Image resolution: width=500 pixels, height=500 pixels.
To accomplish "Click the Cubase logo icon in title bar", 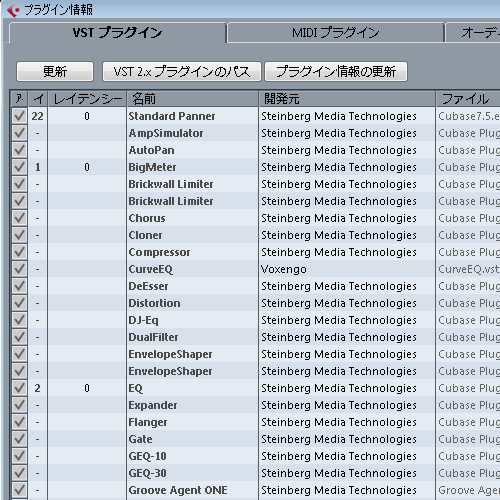I will click(x=13, y=10).
